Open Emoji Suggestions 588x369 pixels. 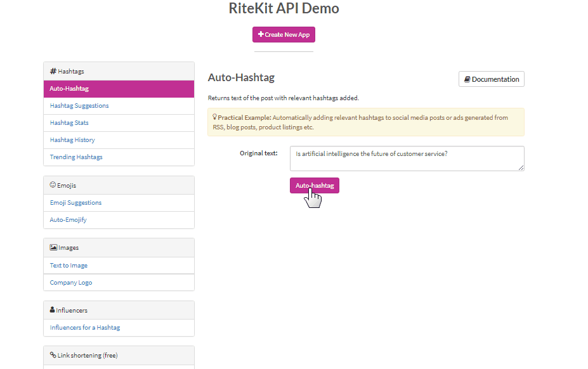pos(75,203)
